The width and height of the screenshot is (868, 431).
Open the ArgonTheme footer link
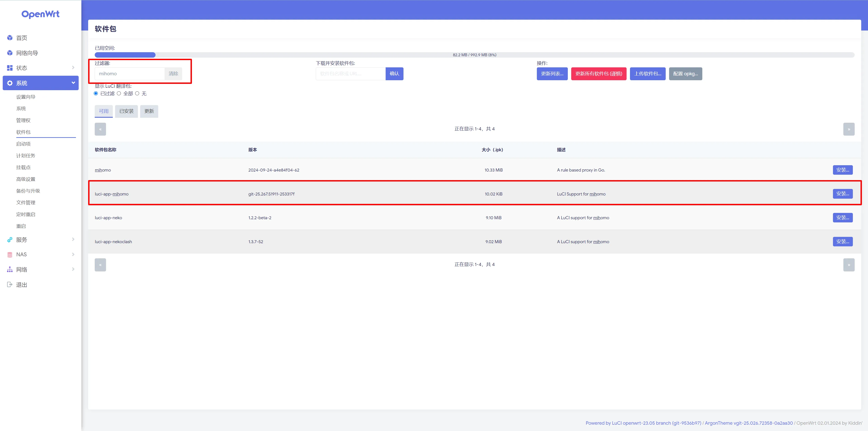749,423
